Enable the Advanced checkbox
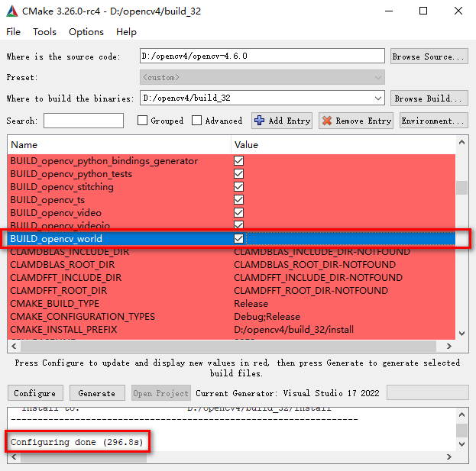 (196, 121)
